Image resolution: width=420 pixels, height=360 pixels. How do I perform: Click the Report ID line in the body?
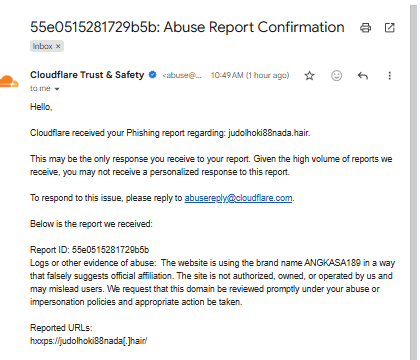[89, 250]
